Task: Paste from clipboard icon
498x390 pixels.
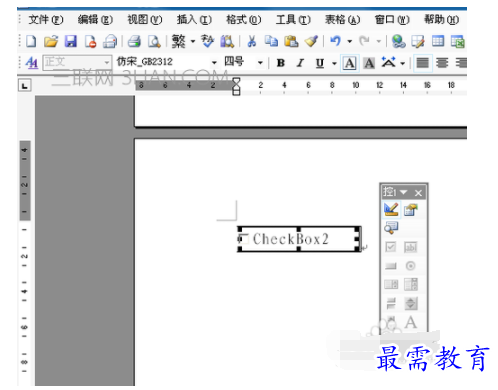Action: tap(291, 41)
